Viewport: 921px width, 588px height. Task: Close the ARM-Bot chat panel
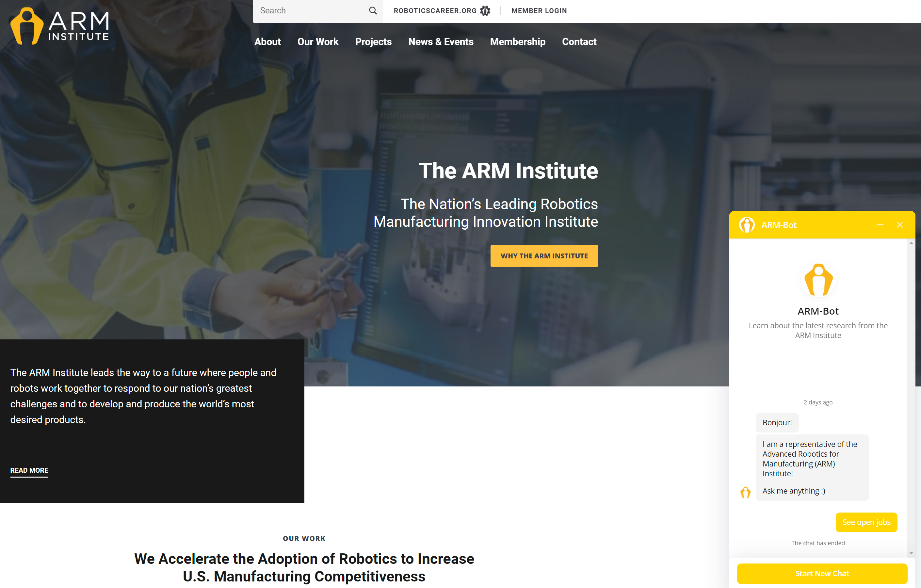899,225
